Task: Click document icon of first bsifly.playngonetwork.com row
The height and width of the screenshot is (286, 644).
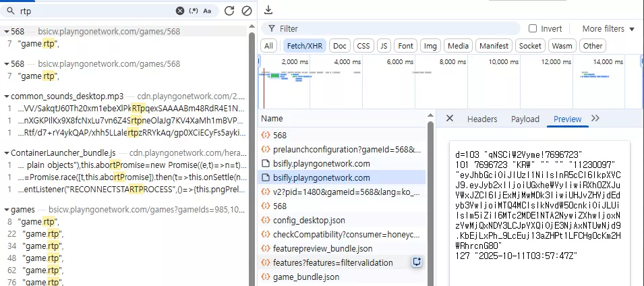Action: point(266,163)
